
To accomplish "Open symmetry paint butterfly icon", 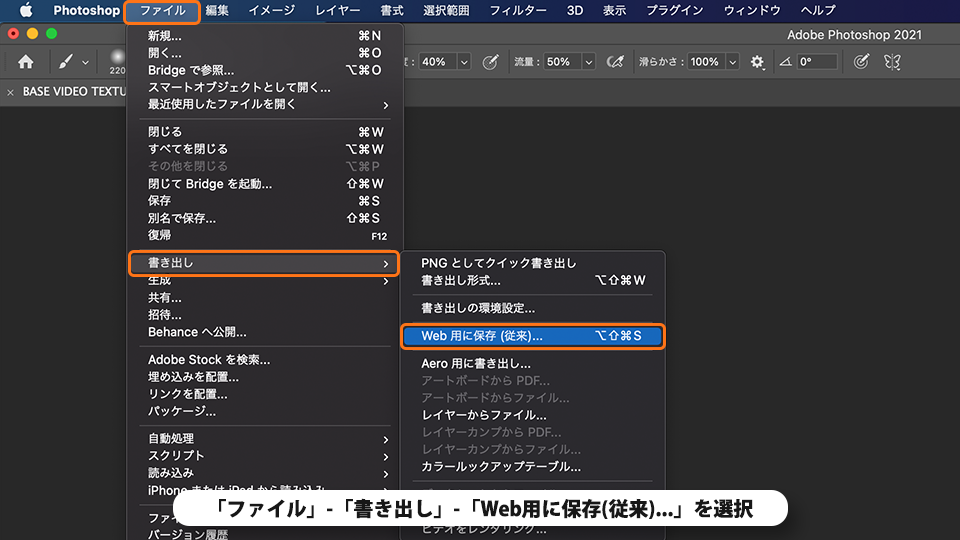I will point(893,62).
